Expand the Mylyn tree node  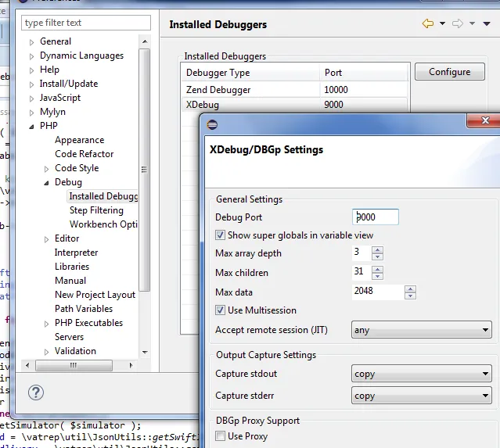coord(31,113)
